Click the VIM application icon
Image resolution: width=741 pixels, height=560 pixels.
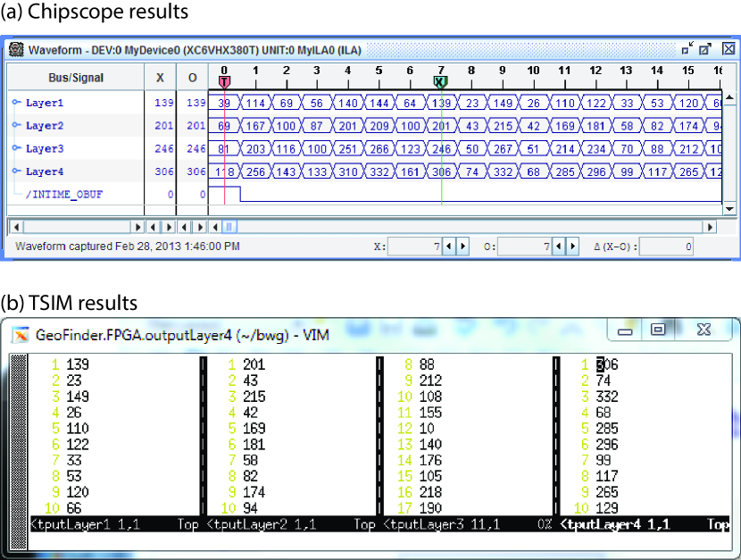(19, 333)
